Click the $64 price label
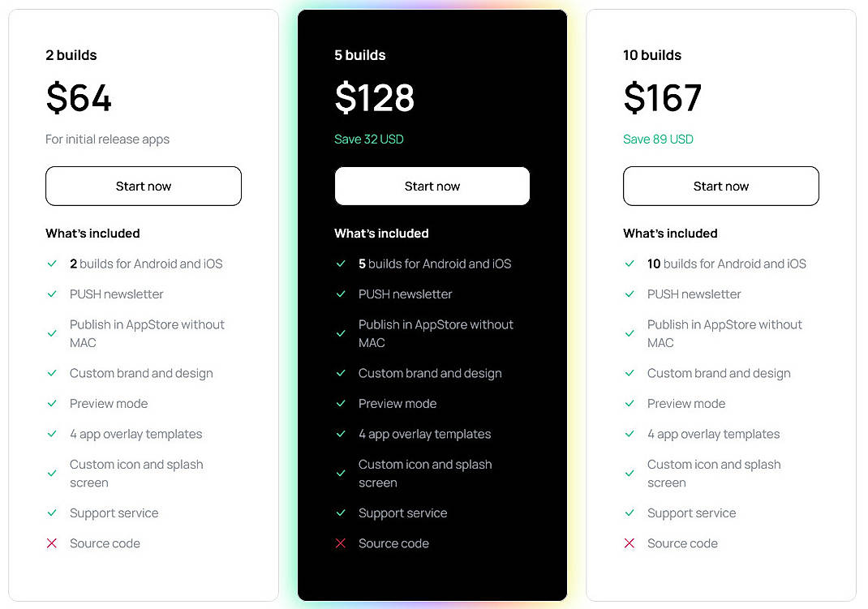Viewport: 868px width, 609px height. pos(78,97)
